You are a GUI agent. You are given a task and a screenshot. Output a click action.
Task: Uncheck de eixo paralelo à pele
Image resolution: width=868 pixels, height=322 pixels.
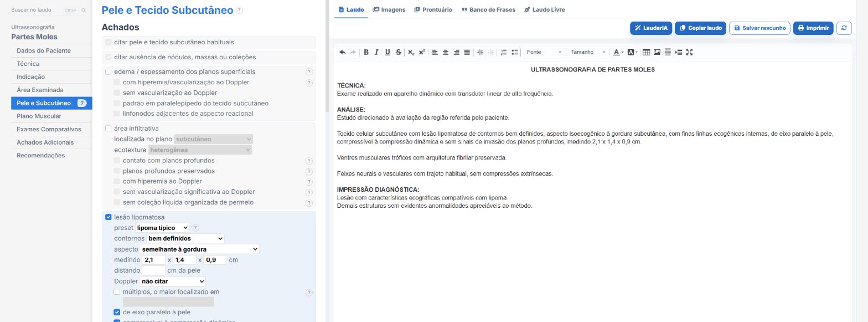point(117,312)
